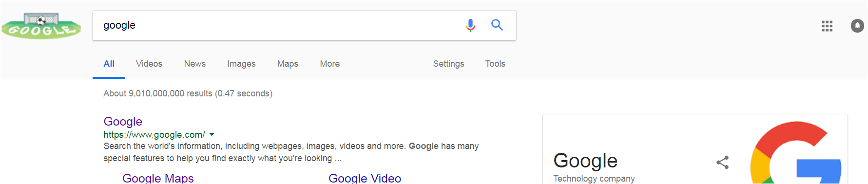
Task: Open the Google result title link
Action: [x=123, y=121]
